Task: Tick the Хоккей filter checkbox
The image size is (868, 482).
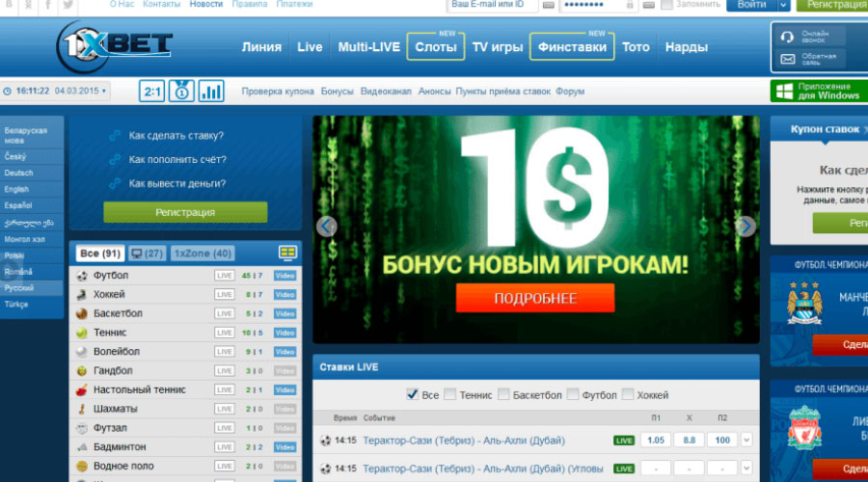Action: [628, 394]
